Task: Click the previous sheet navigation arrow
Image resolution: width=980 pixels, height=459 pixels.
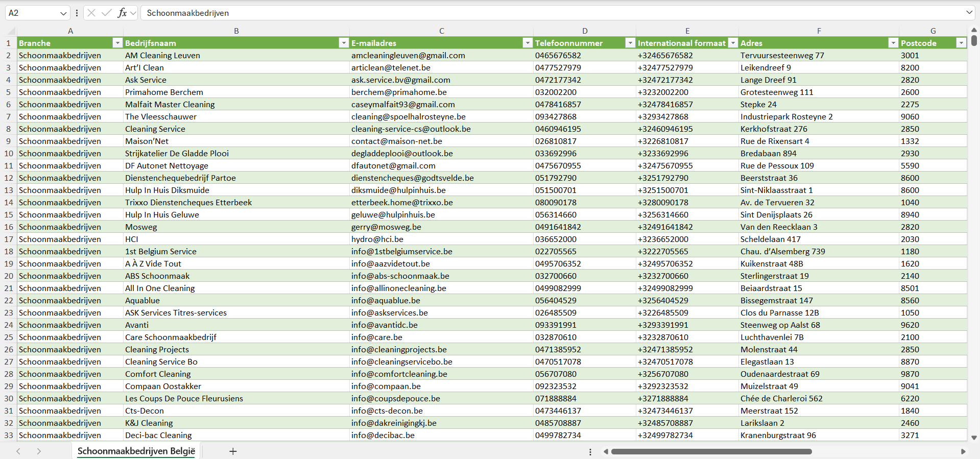Action: tap(18, 451)
